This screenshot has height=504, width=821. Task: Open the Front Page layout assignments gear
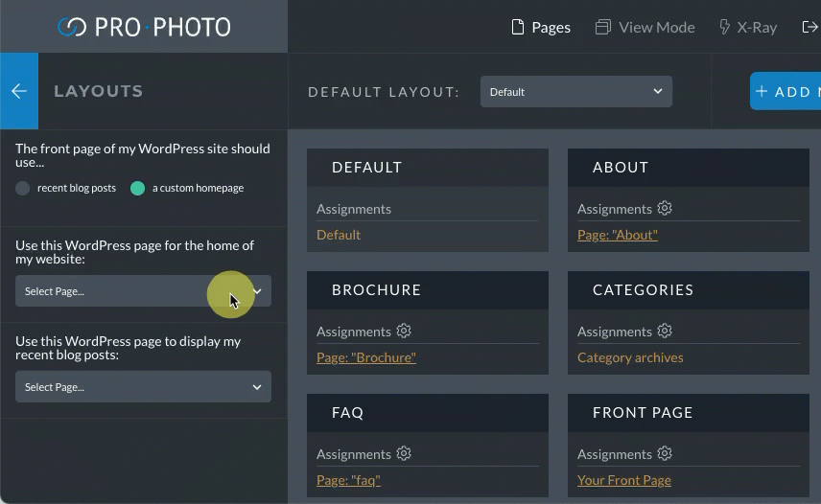[665, 453]
